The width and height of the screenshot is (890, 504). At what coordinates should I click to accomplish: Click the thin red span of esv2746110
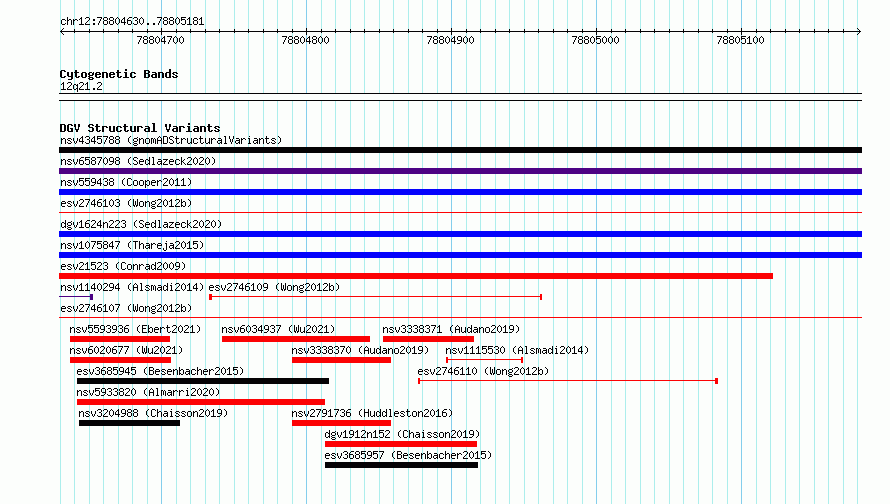(568, 381)
